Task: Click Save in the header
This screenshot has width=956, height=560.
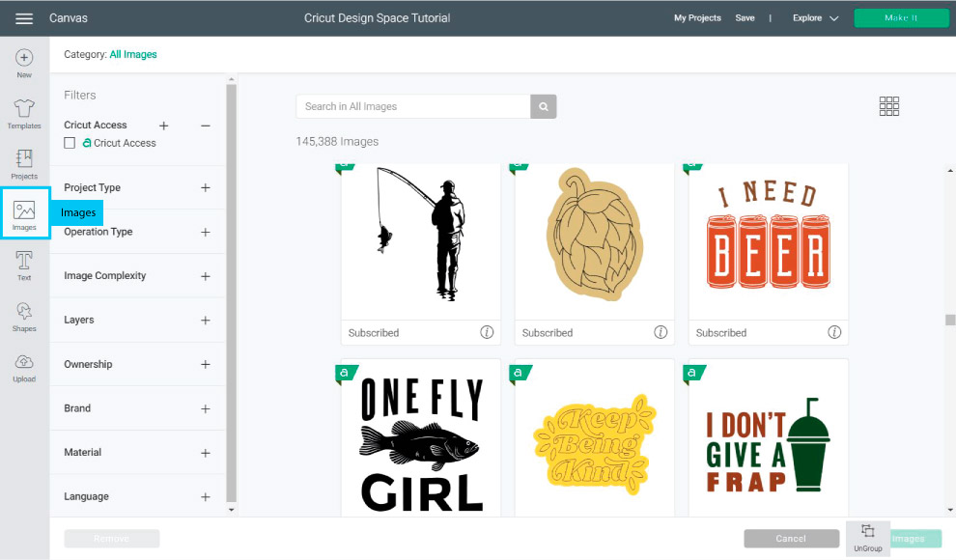Action: [745, 18]
